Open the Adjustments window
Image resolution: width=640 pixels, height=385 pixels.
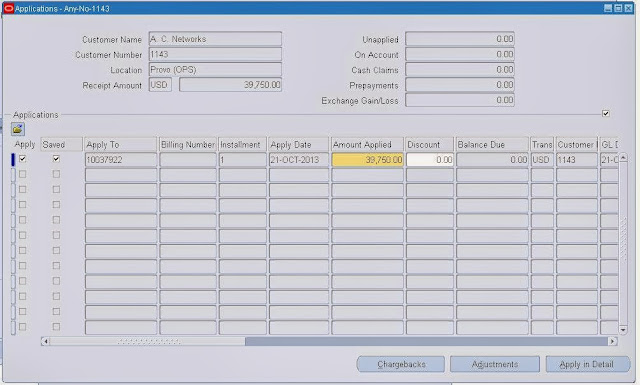click(495, 364)
